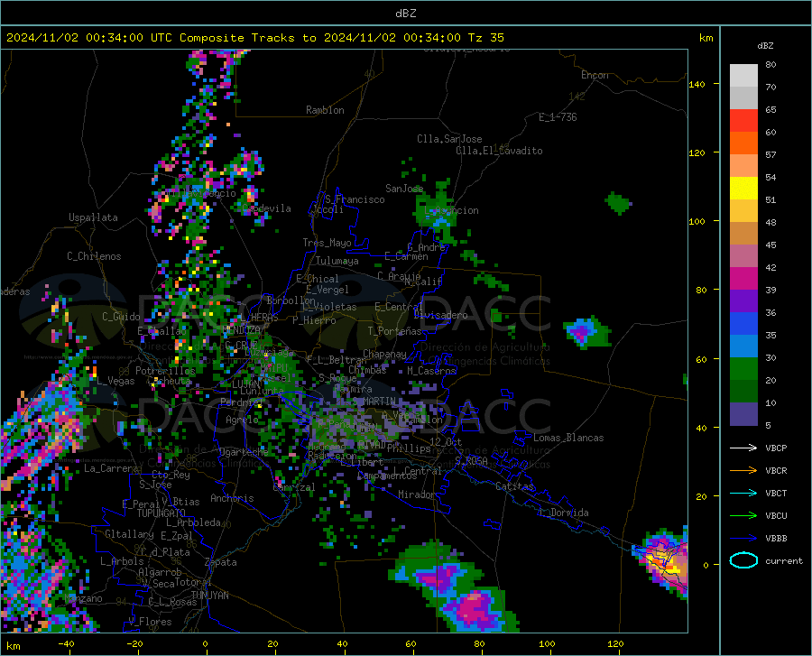
Task: Choose the light blue swatch above 30
Action: [x=743, y=346]
